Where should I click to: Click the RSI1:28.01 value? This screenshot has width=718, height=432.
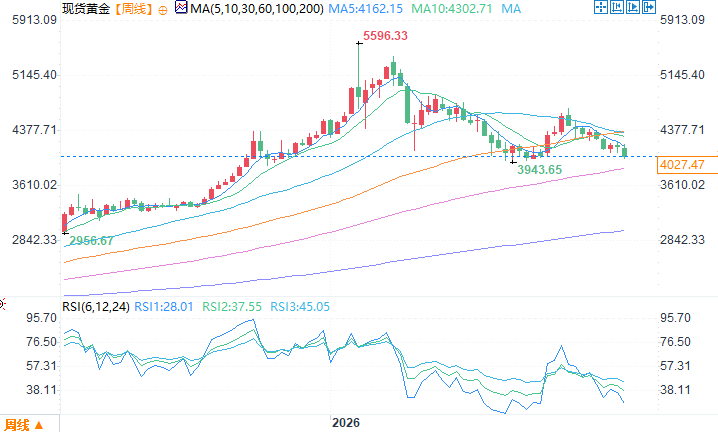click(164, 306)
